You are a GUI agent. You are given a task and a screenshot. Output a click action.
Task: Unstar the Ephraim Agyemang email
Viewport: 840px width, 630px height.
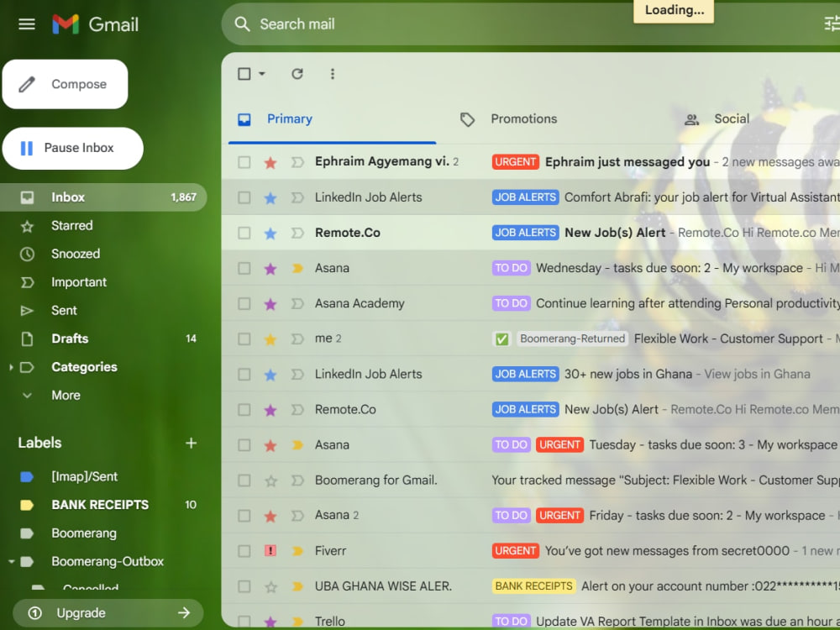click(x=270, y=162)
